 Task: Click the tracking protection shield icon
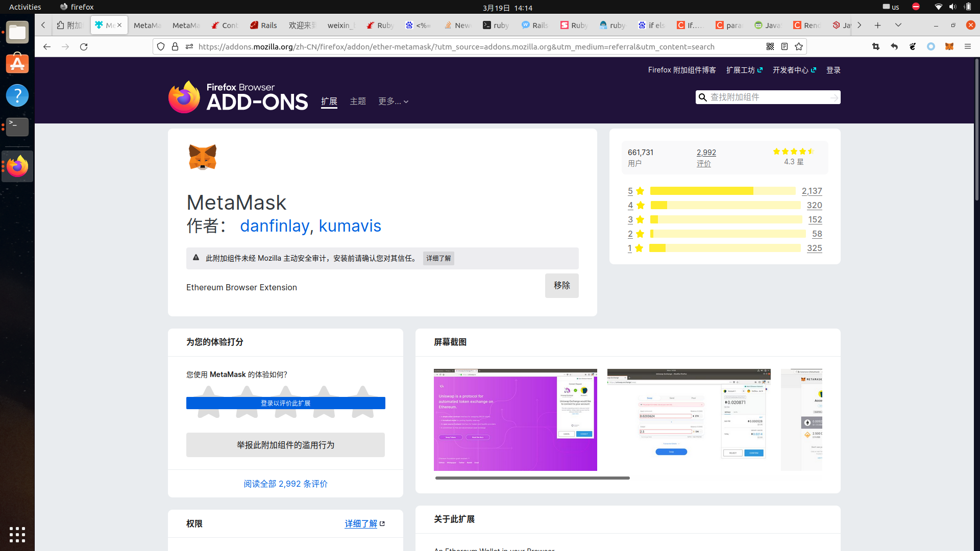point(161,46)
